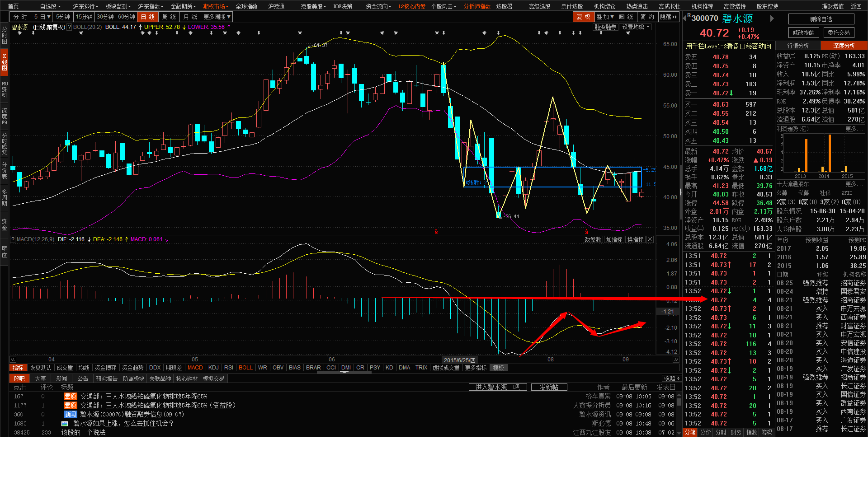Click the previous stock arrow beside 300070
Image resolution: width=868 pixels, height=486 pixels.
click(x=684, y=18)
